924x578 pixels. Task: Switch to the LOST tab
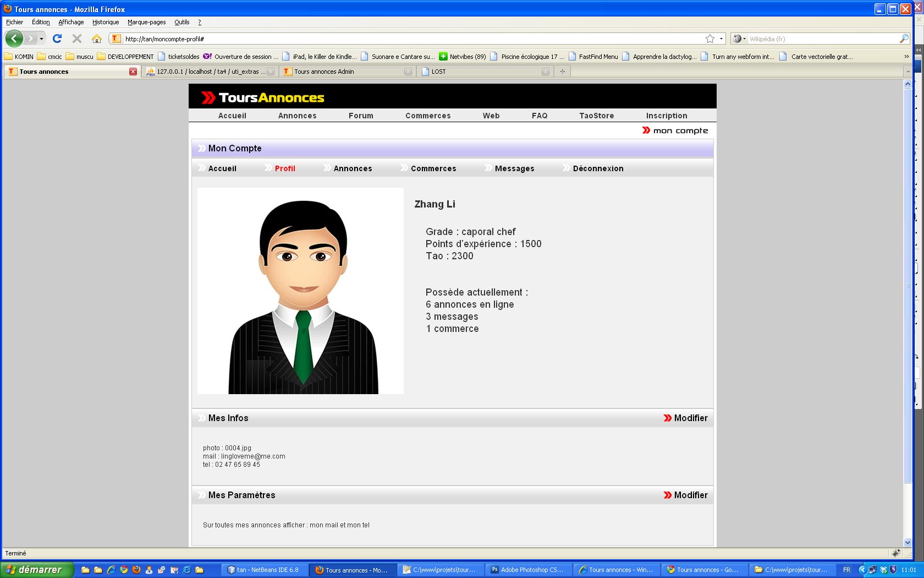point(485,72)
